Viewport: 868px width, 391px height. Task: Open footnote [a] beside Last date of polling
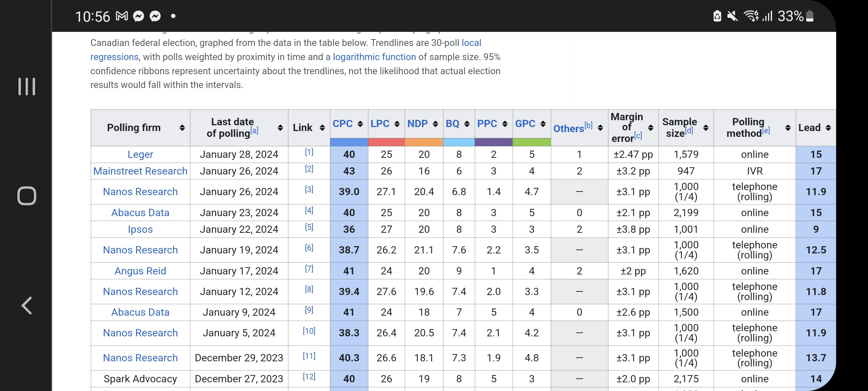pos(254,130)
